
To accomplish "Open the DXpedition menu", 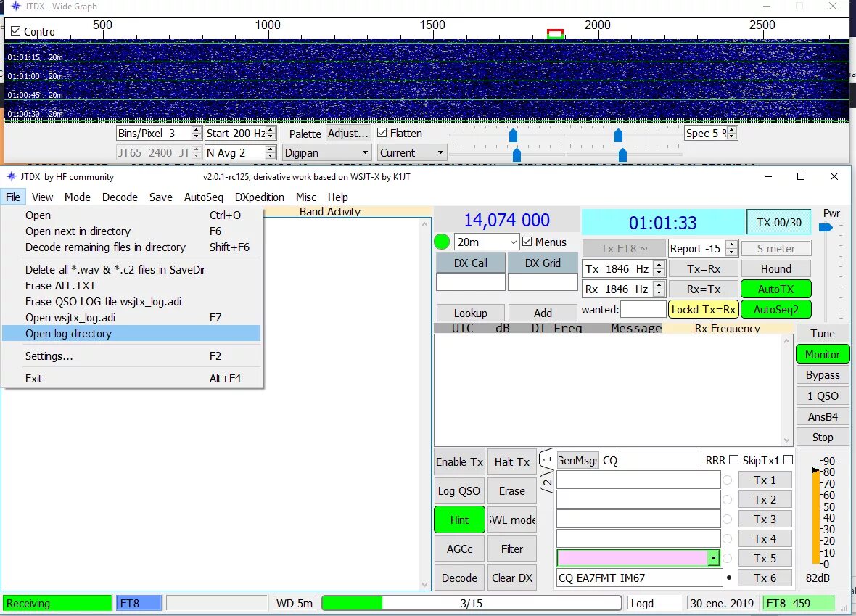I will (x=259, y=197).
